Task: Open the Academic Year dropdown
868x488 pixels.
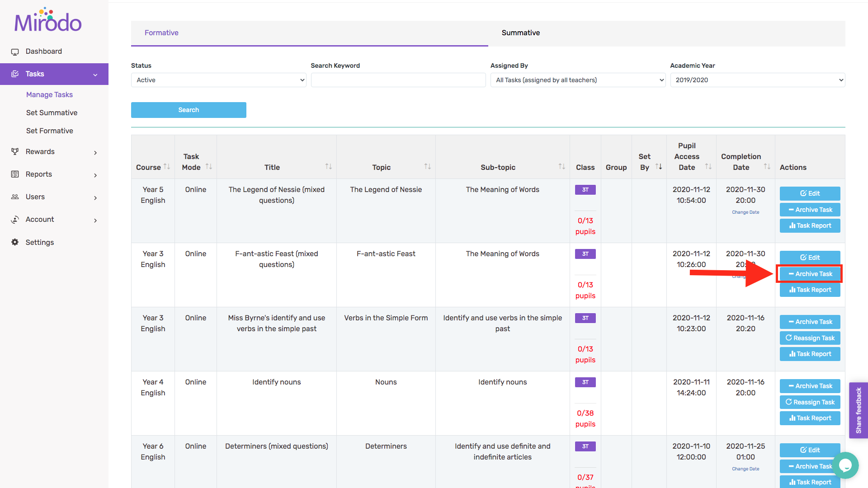Action: tap(757, 80)
